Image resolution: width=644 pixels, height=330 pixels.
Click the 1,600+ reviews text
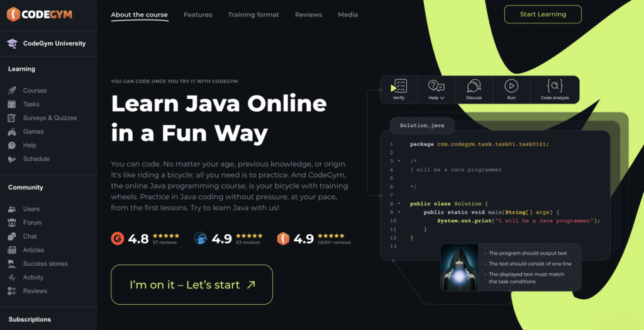335,242
